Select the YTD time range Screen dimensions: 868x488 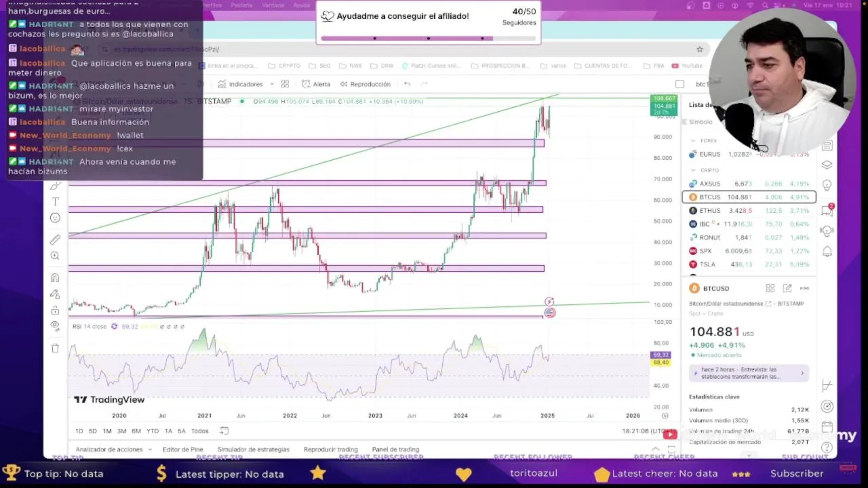click(x=153, y=431)
